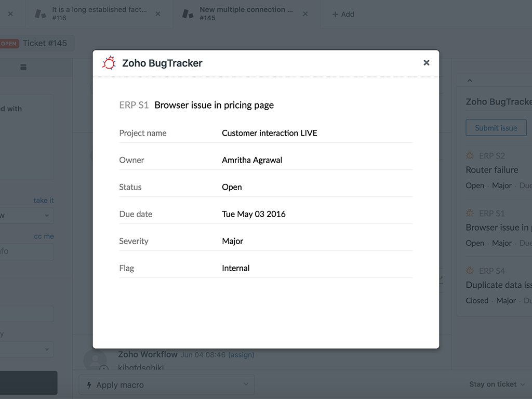Close the ticket #145 tab
Image resolution: width=532 pixels, height=399 pixels.
pos(305,14)
